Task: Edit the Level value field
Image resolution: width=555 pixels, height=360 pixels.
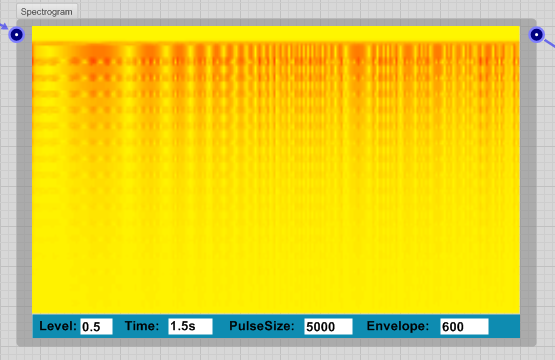Action: (x=96, y=326)
